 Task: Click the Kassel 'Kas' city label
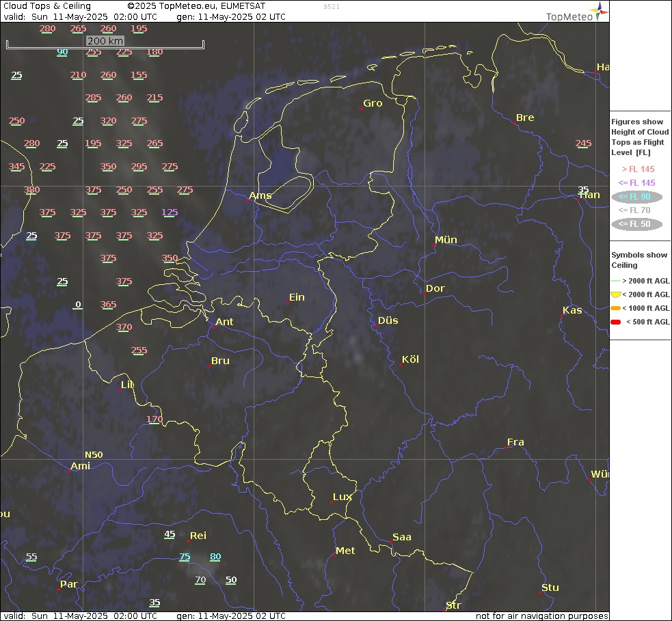coord(572,310)
